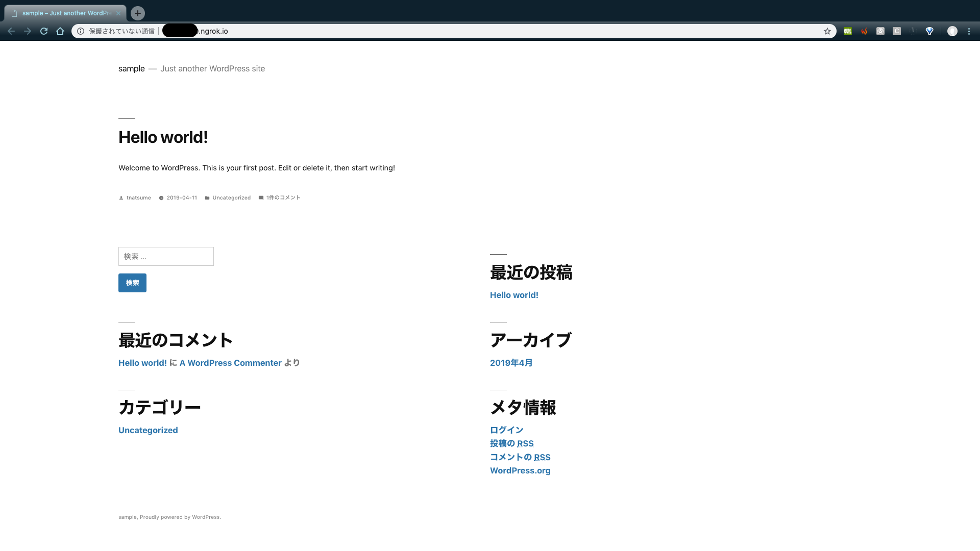The height and width of the screenshot is (551, 980).
Task: Bookmark this page with the star icon
Action: click(x=827, y=31)
